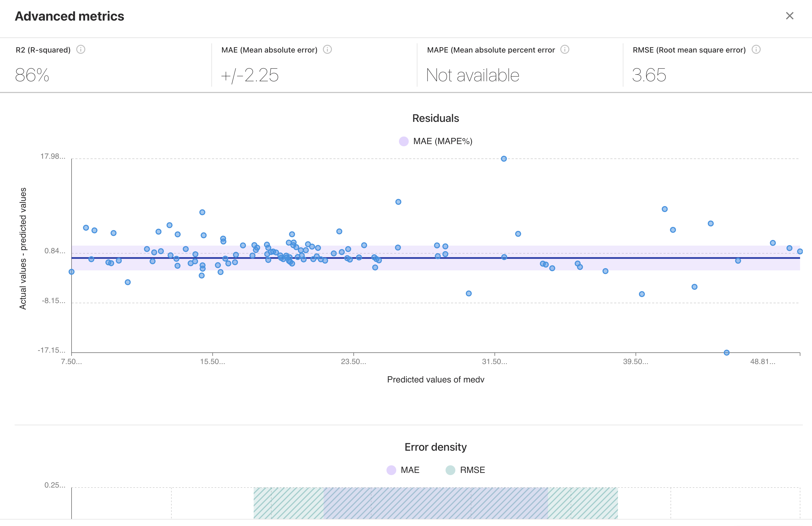
Task: Click the Predicted values of medv axis label
Action: [435, 379]
